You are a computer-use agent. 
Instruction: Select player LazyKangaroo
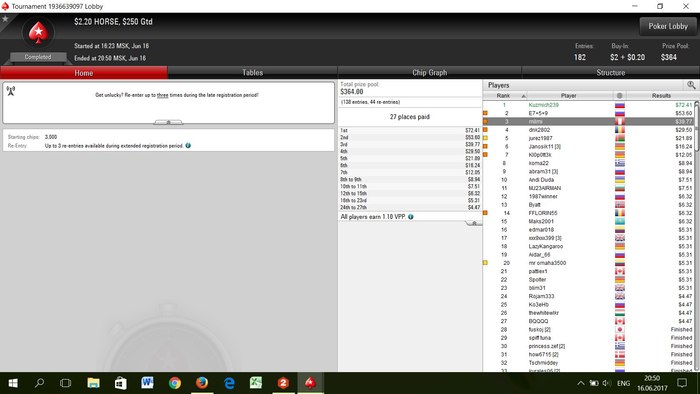point(546,246)
